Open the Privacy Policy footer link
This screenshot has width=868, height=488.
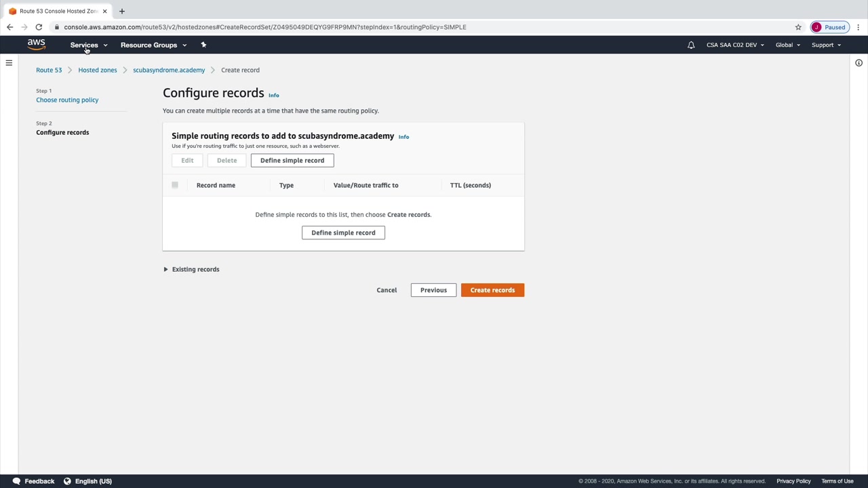793,481
